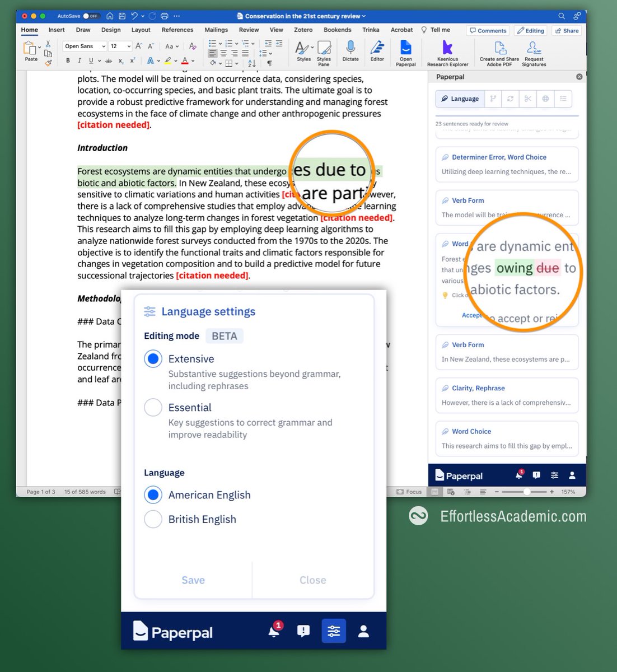
Task: Create and Share Adobe PDF
Action: (498, 52)
